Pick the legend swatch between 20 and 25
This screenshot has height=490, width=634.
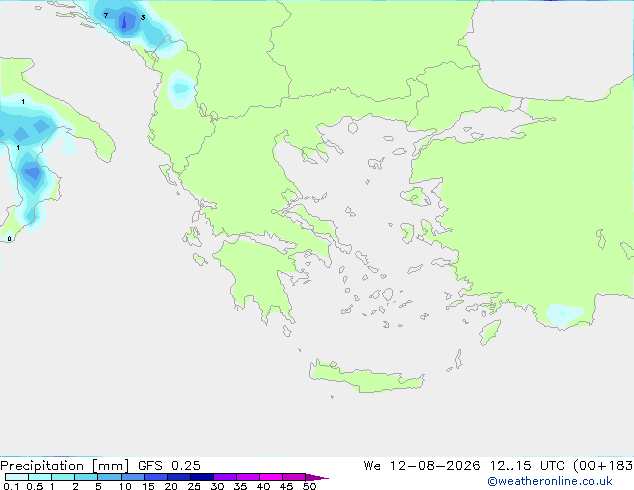tap(179, 477)
